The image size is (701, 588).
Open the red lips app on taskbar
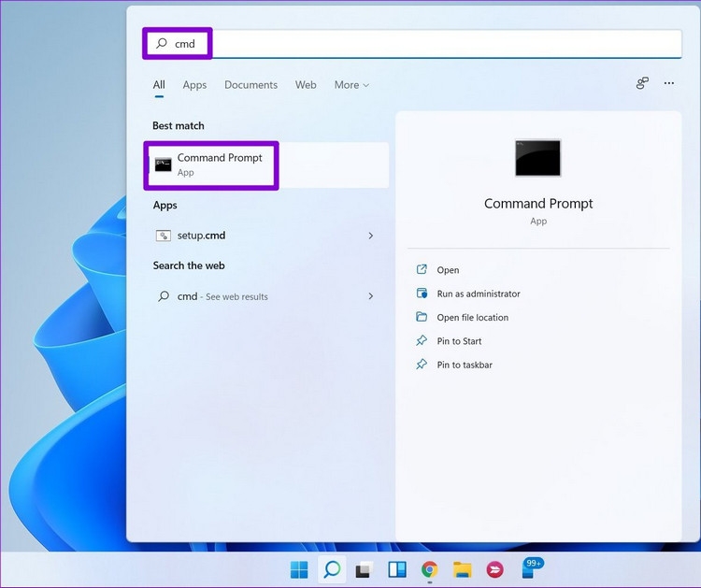pos(494,569)
